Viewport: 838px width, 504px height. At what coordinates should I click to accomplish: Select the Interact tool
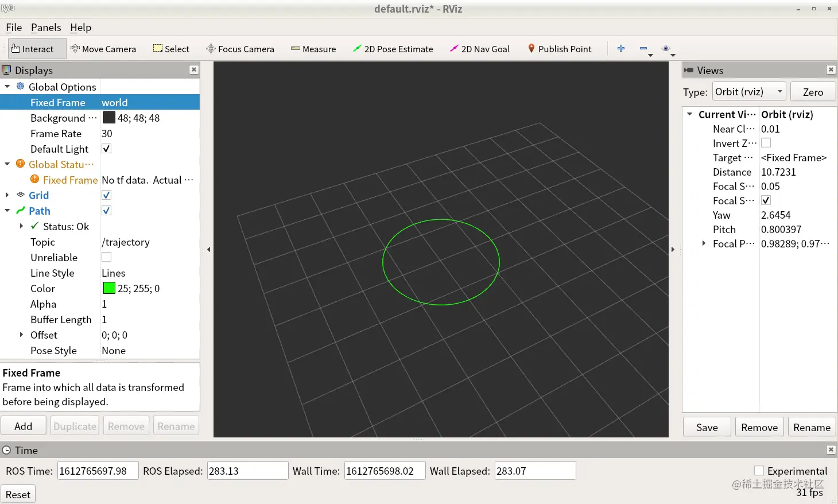37,49
